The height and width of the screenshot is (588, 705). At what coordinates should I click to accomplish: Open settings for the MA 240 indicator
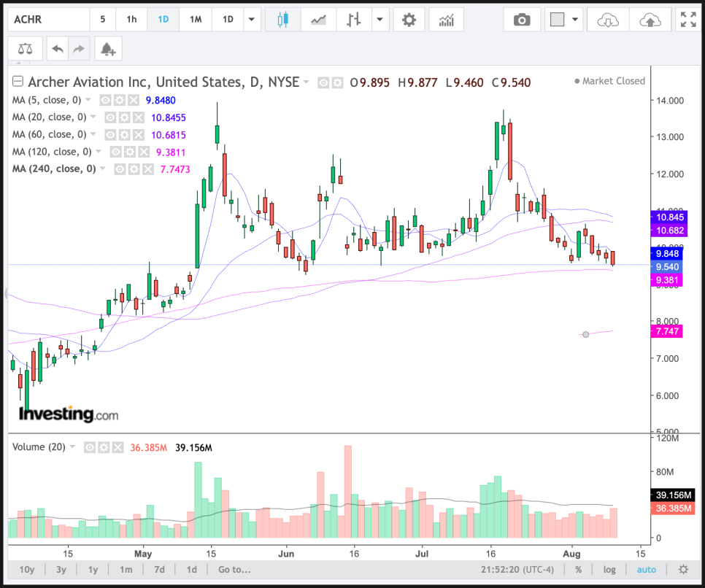[x=134, y=169]
